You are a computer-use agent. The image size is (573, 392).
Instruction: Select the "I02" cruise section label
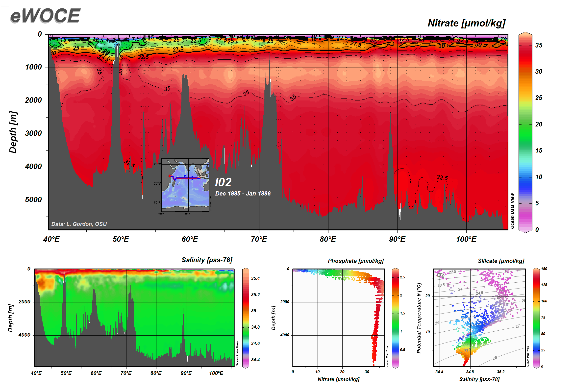pyautogui.click(x=223, y=182)
